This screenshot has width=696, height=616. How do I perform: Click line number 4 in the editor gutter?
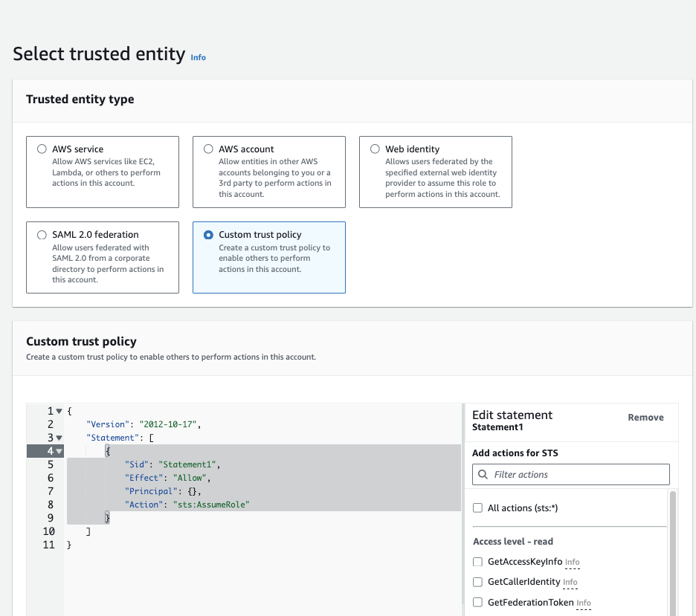point(48,450)
